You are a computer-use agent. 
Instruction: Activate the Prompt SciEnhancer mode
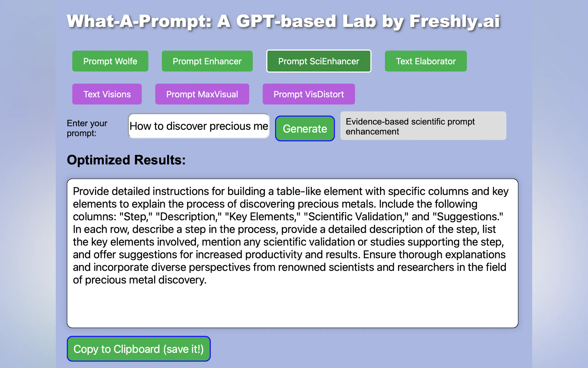point(319,61)
